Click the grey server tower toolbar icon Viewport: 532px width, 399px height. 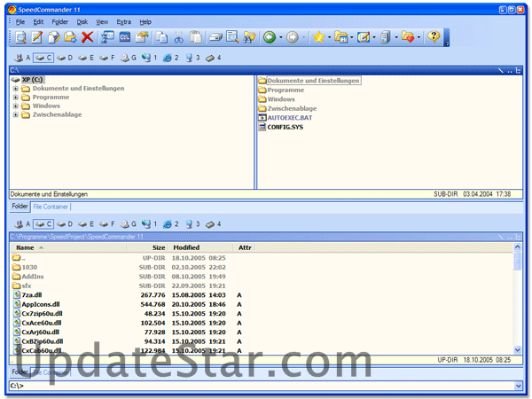tap(386, 37)
